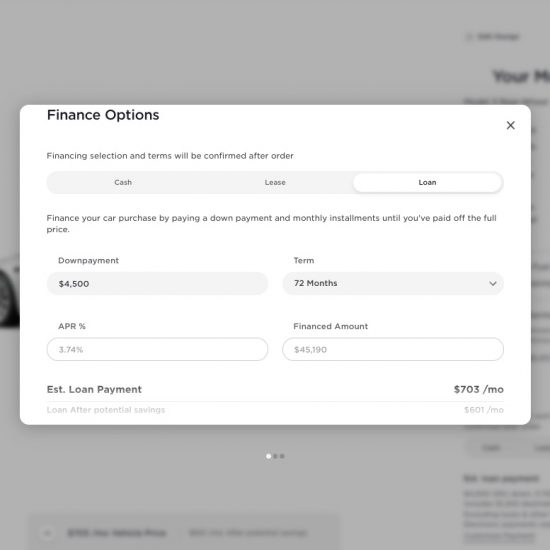Close the Finance Options dialog
Image resolution: width=550 pixels, height=550 pixels.
[x=510, y=125]
